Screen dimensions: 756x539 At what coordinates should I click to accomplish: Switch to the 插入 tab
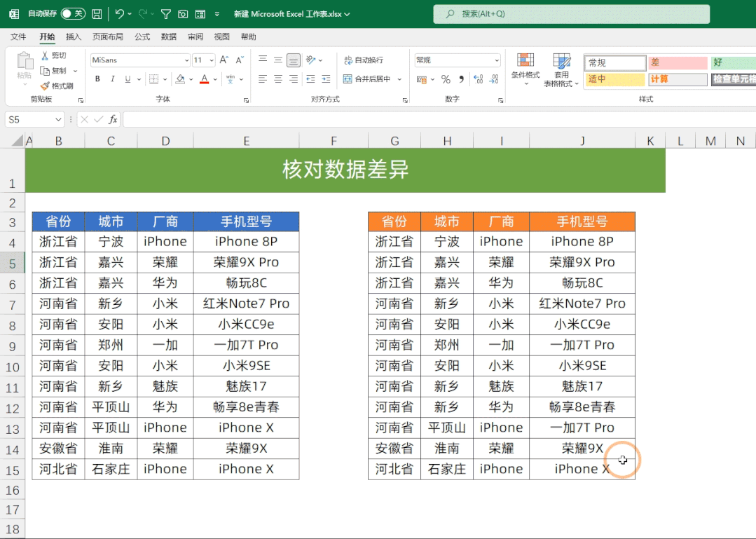click(x=74, y=36)
